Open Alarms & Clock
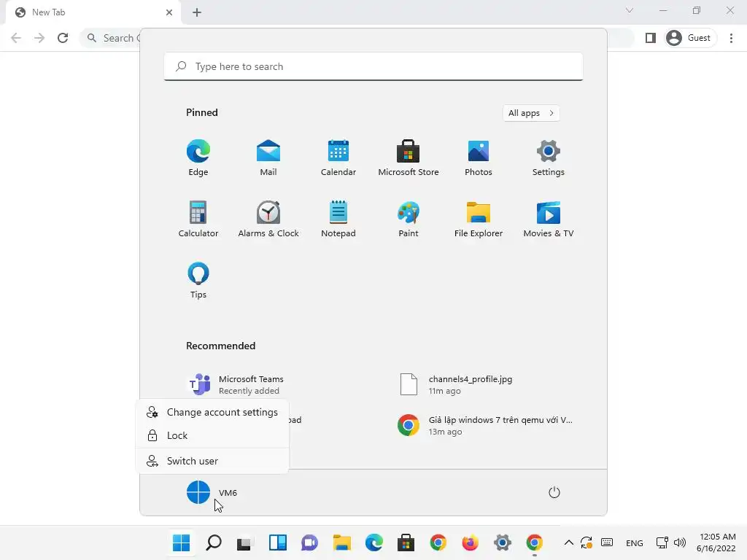Image resolution: width=747 pixels, height=560 pixels. tap(268, 219)
